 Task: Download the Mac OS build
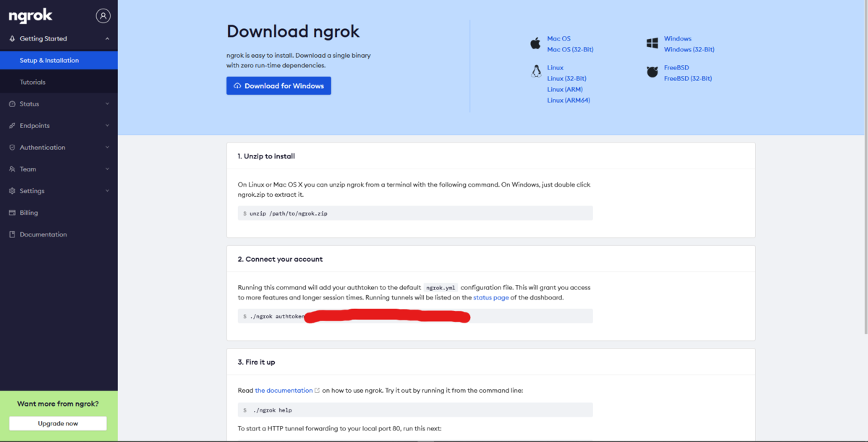point(559,39)
